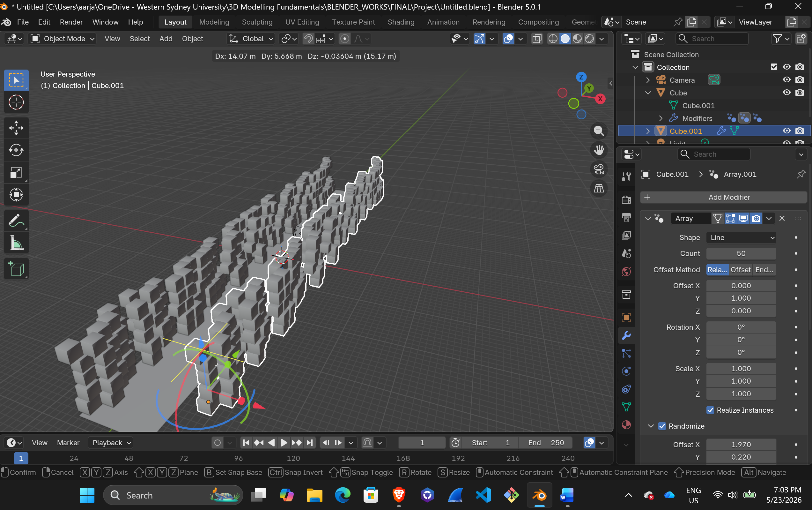Select the Measure tool
Viewport: 812px width, 510px height.
[x=16, y=243]
